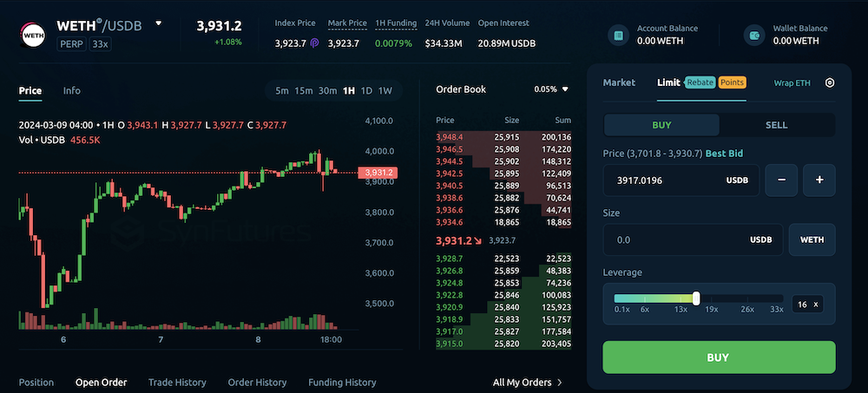This screenshot has height=393, width=868.
Task: Open the Open Order tab
Action: (x=102, y=383)
